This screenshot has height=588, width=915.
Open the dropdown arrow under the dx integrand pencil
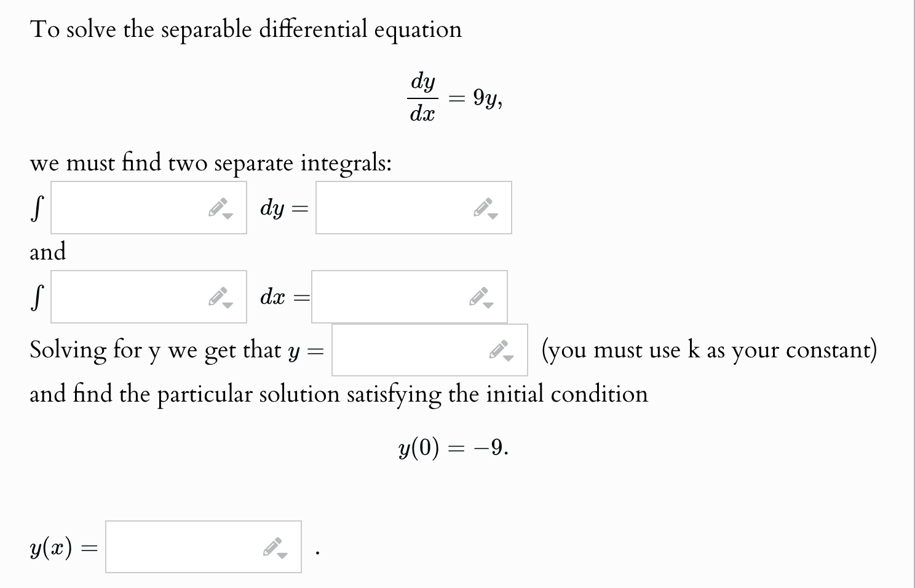pos(229,304)
